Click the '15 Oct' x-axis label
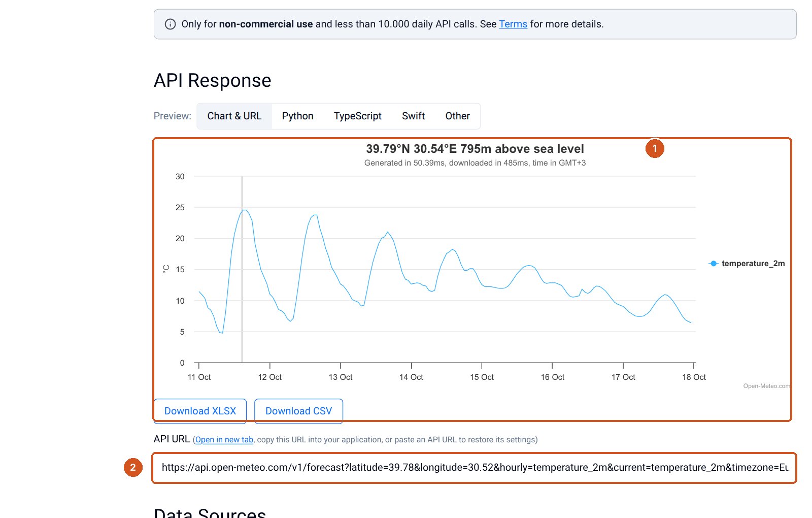This screenshot has height=518, width=812. click(x=482, y=377)
